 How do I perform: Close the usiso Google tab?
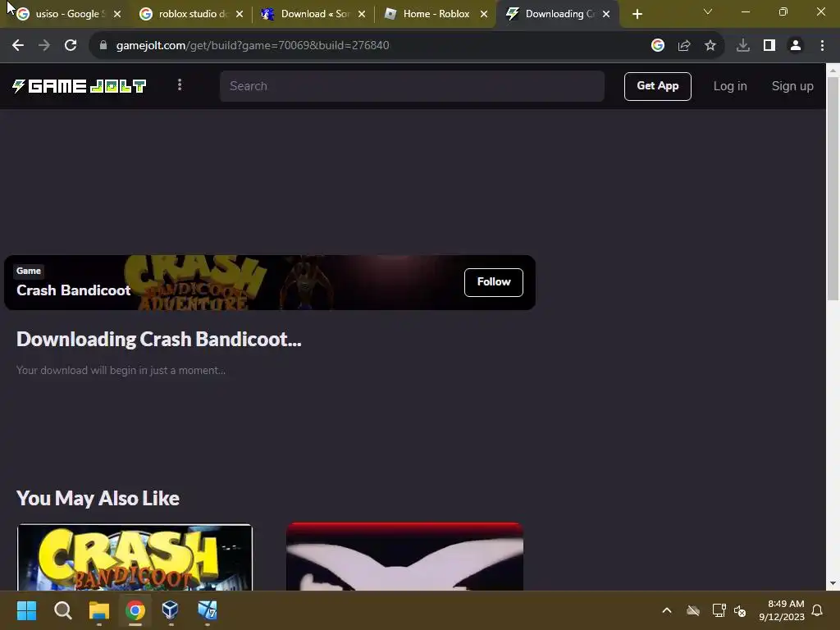117,14
